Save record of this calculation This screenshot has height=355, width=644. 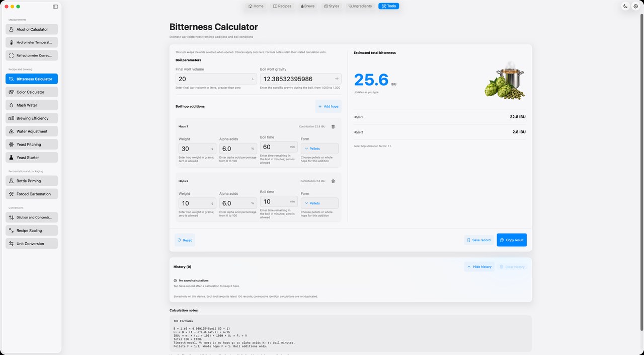tap(478, 240)
